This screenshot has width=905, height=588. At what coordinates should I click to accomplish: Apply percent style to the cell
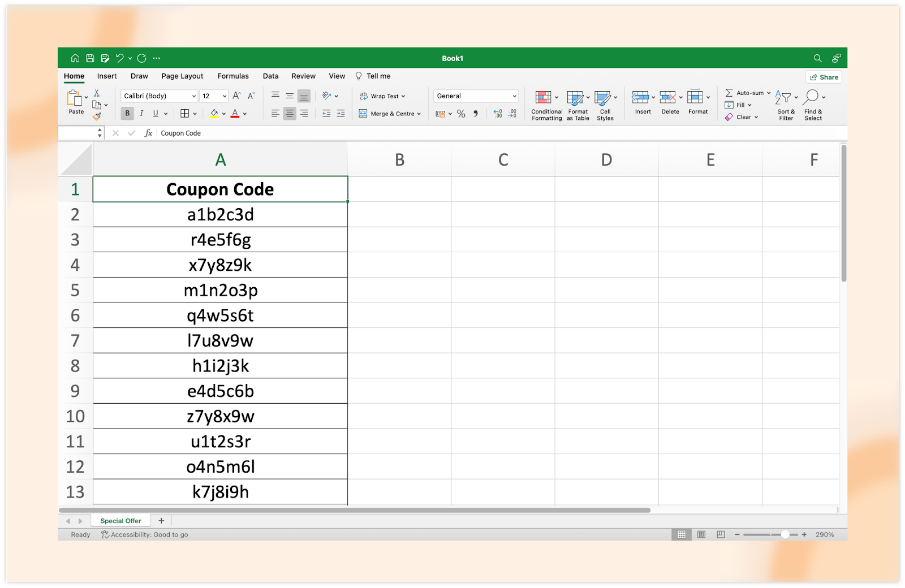tap(461, 114)
